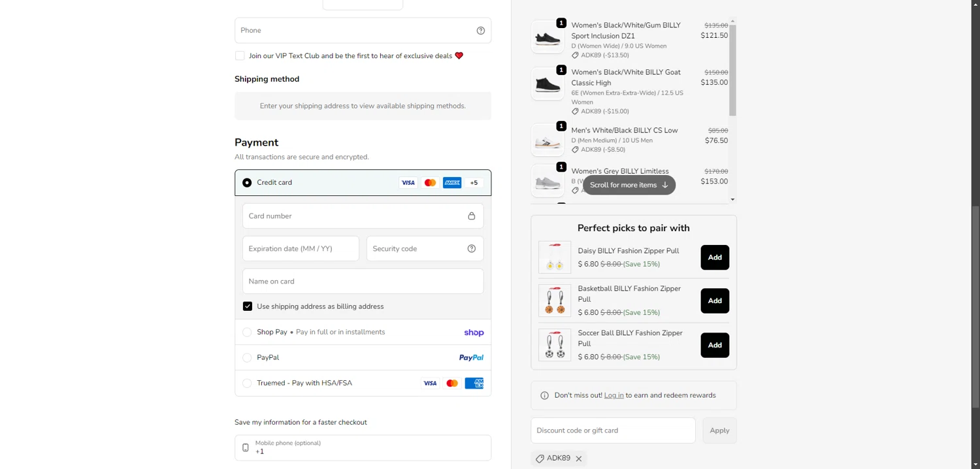This screenshot has width=980, height=469.
Task: Click the Soccer Ball zipper pull thumbnail
Action: 555,346
